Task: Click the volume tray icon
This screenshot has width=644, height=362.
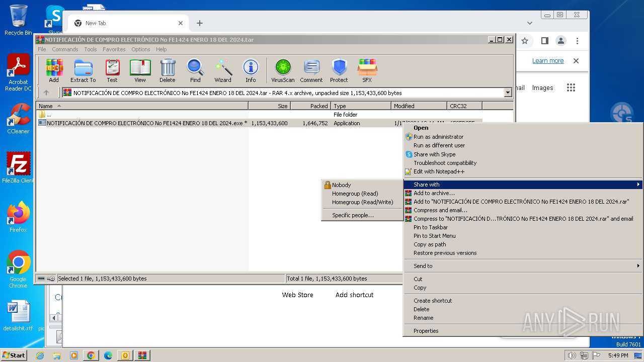Action: 572,355
